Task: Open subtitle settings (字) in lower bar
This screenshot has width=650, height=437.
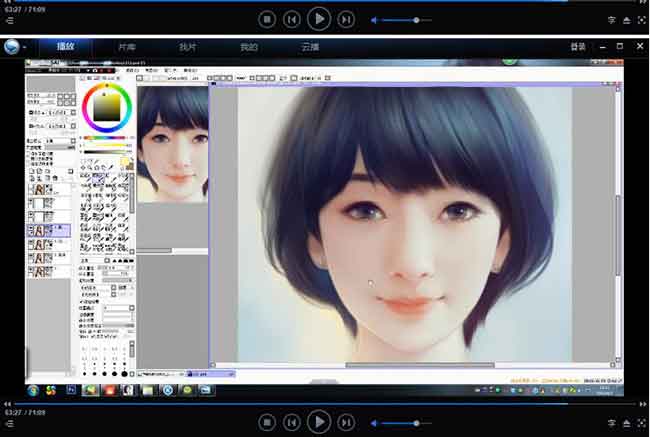Action: point(611,423)
